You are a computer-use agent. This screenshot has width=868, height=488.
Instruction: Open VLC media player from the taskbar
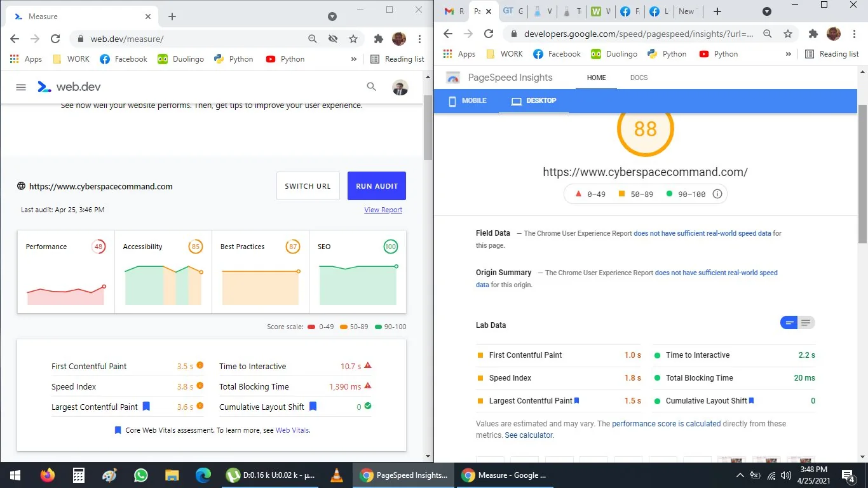[336, 475]
